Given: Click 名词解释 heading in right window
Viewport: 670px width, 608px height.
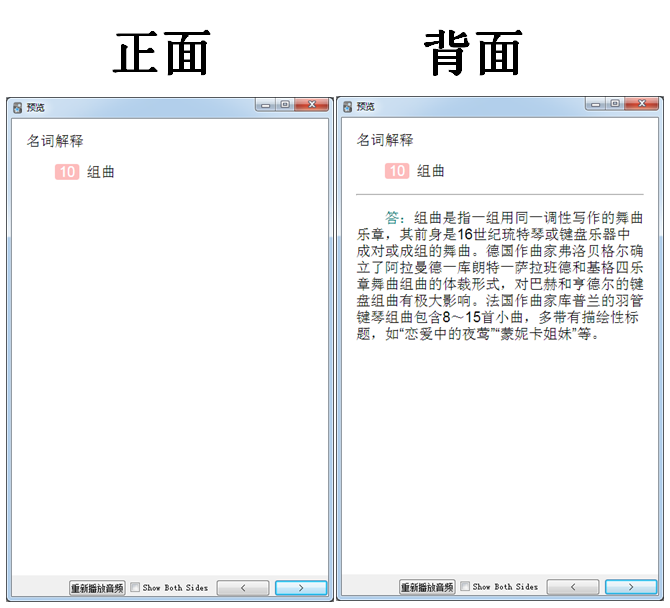Looking at the screenshot, I should [385, 140].
